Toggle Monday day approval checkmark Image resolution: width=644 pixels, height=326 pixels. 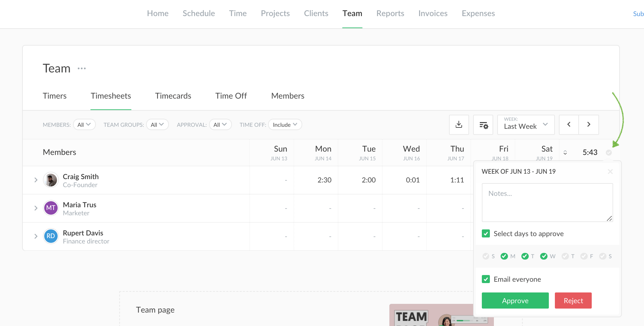(x=504, y=256)
